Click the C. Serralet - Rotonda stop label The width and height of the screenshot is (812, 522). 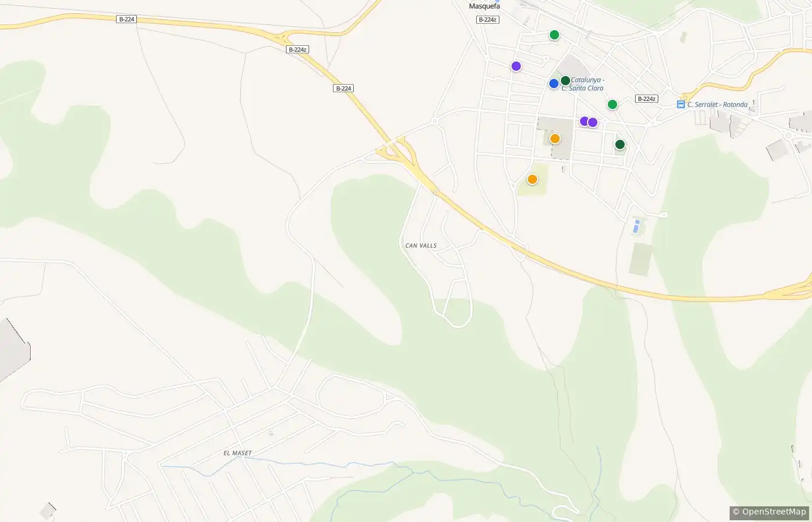click(x=717, y=105)
